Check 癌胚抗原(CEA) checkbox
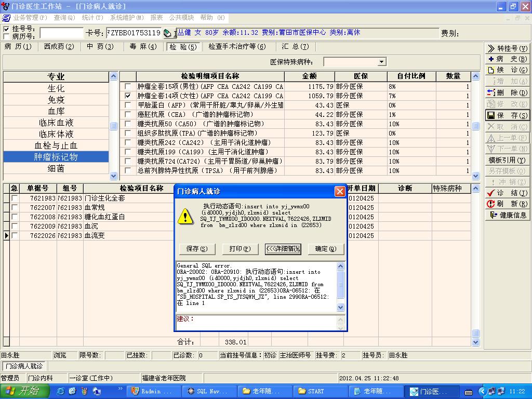 [128, 115]
